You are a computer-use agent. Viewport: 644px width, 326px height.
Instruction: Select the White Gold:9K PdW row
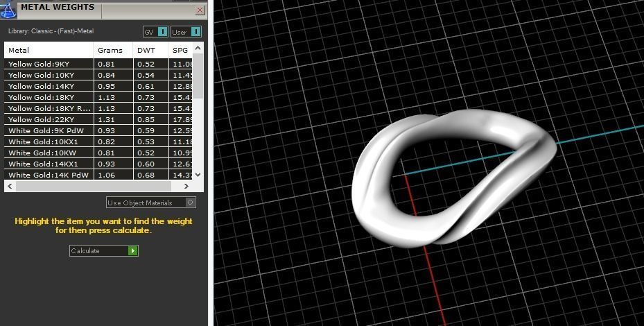point(98,130)
